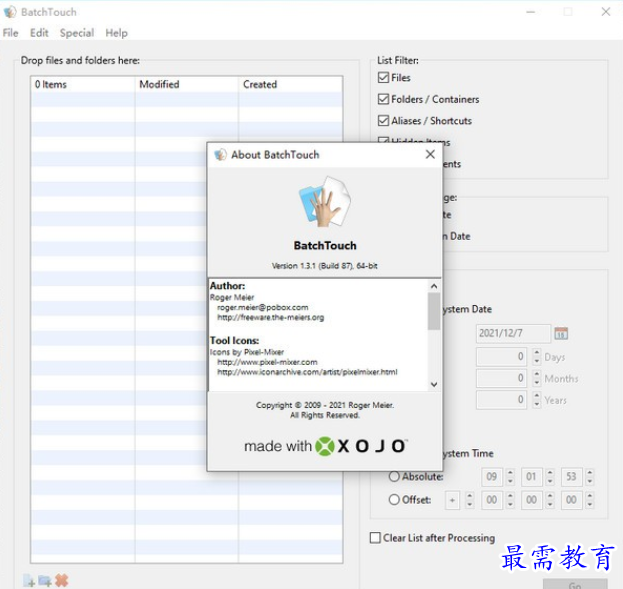Click the 0 Items column header
This screenshot has height=589, width=623.
(83, 84)
